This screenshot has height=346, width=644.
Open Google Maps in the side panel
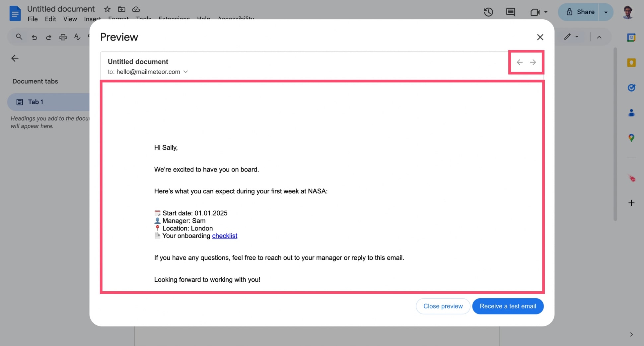click(631, 138)
